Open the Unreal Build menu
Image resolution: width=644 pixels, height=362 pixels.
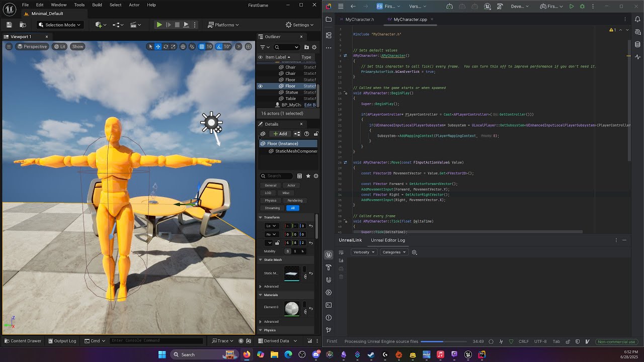coord(97,5)
